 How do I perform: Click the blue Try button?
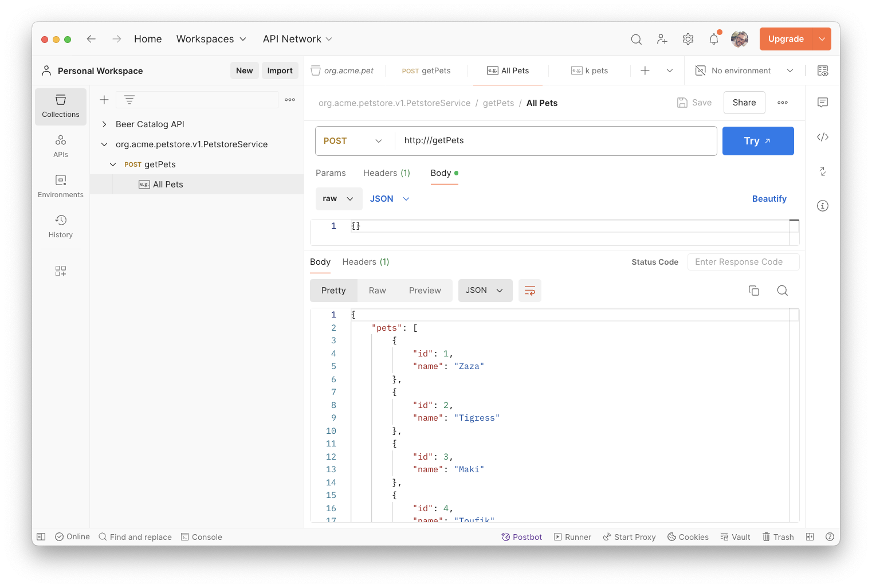[x=757, y=141]
